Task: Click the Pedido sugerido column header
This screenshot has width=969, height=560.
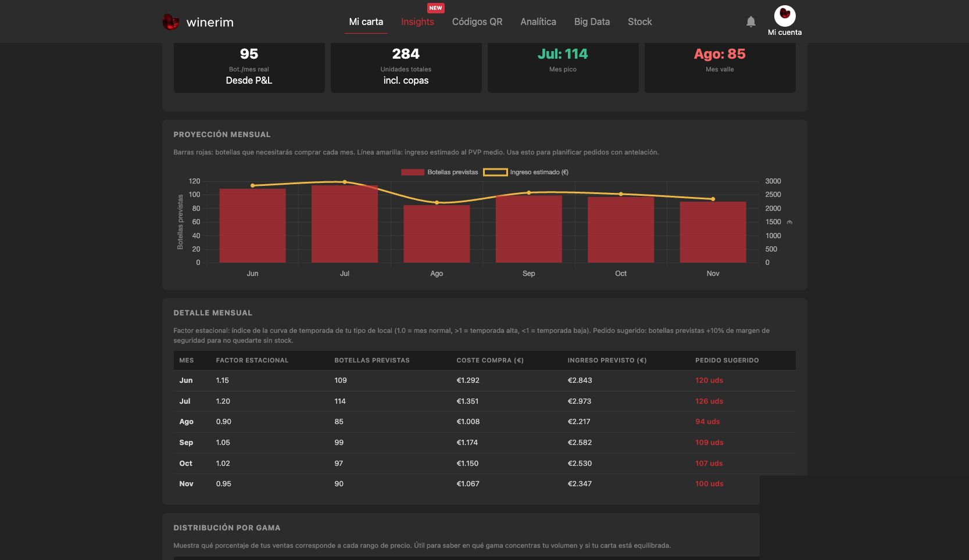Action: (x=727, y=361)
